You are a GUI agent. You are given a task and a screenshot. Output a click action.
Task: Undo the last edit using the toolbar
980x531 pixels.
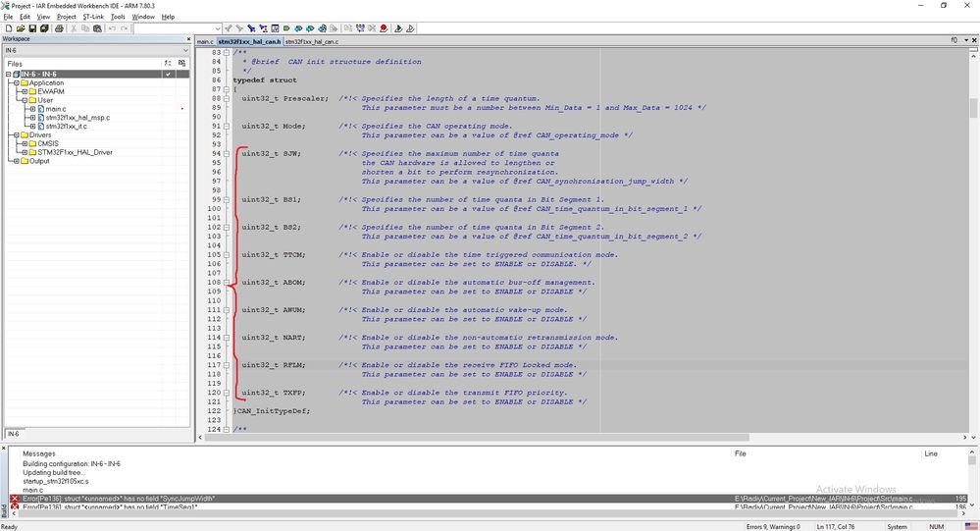[112, 28]
